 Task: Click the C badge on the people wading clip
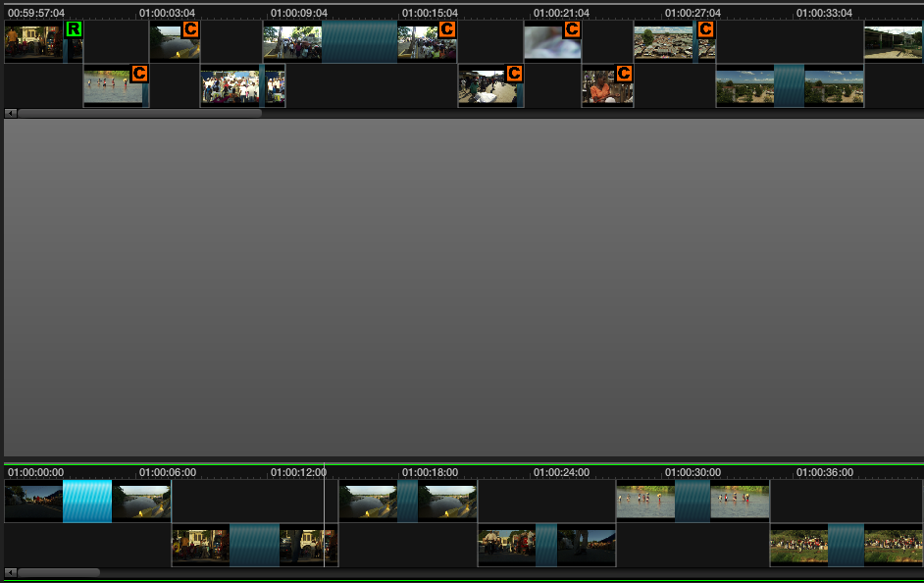[x=139, y=74]
